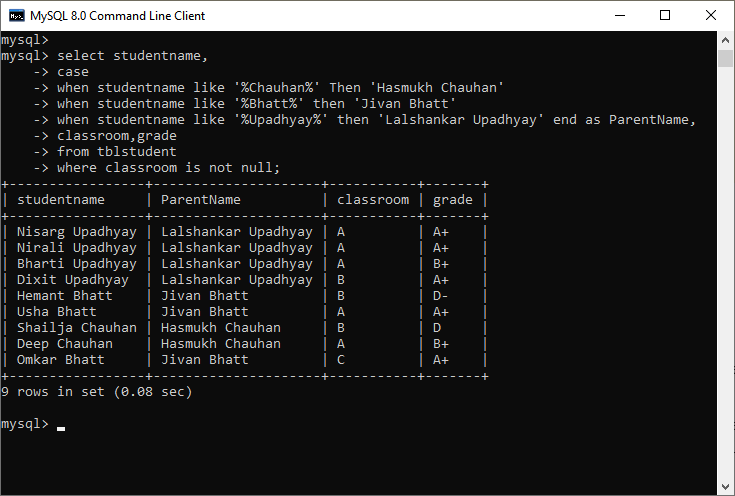The image size is (735, 496).
Task: Maximize the command line window
Action: coord(666,15)
